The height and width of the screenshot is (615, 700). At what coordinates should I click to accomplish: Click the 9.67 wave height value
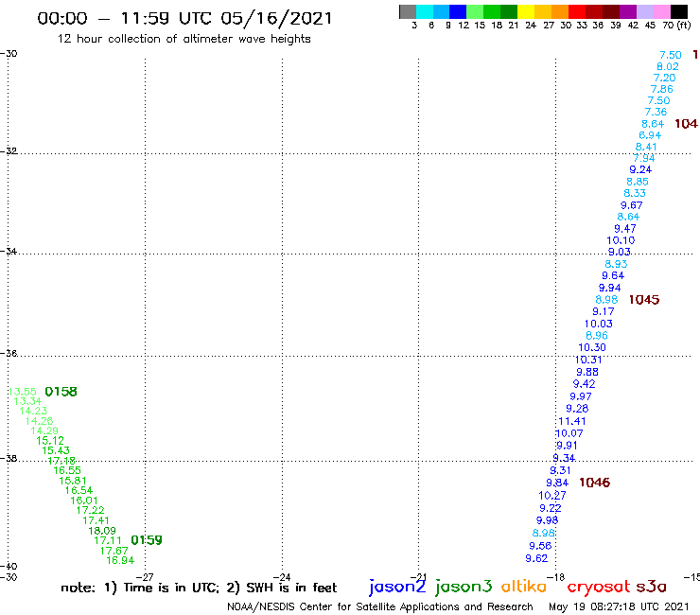pos(632,205)
